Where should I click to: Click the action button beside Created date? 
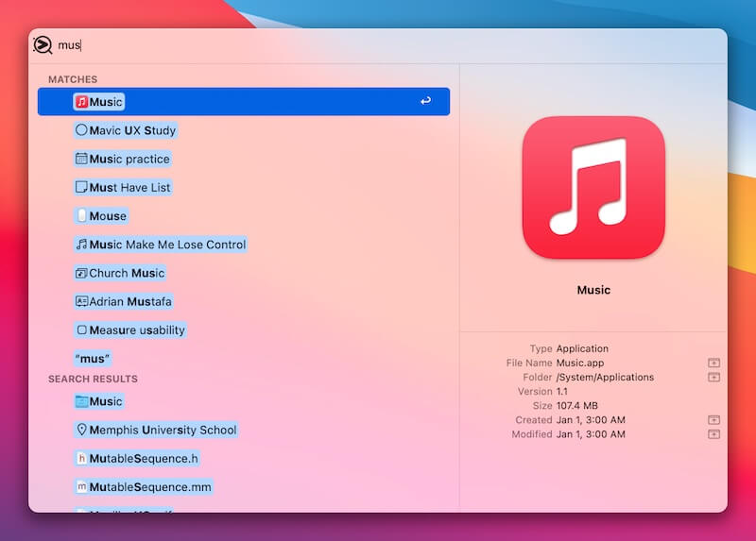click(713, 420)
